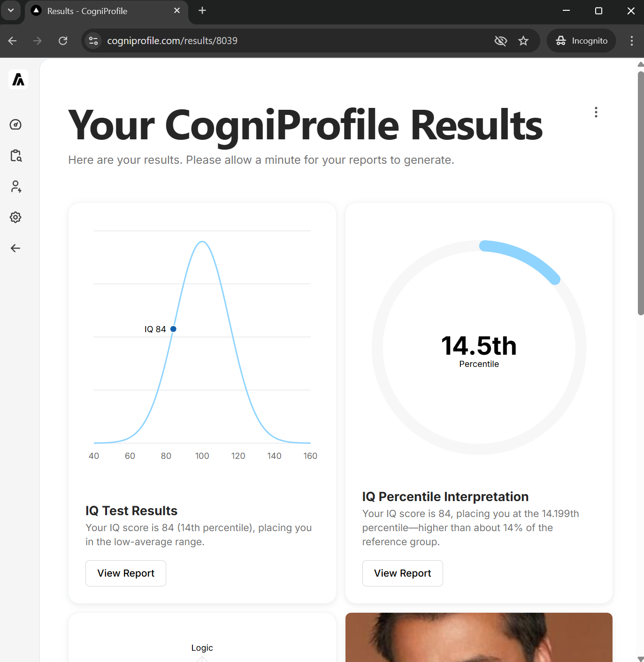View Report for IQ Test Results
This screenshot has height=662, width=644.
(126, 573)
